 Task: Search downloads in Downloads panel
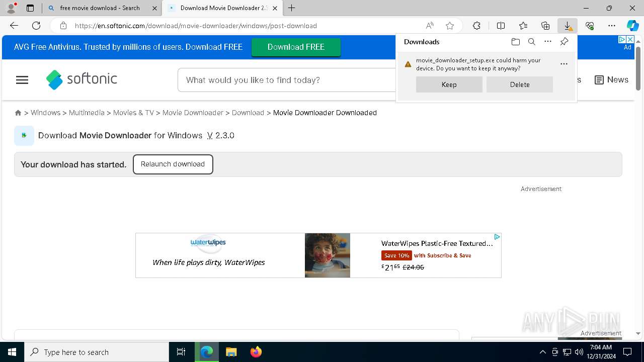point(531,42)
